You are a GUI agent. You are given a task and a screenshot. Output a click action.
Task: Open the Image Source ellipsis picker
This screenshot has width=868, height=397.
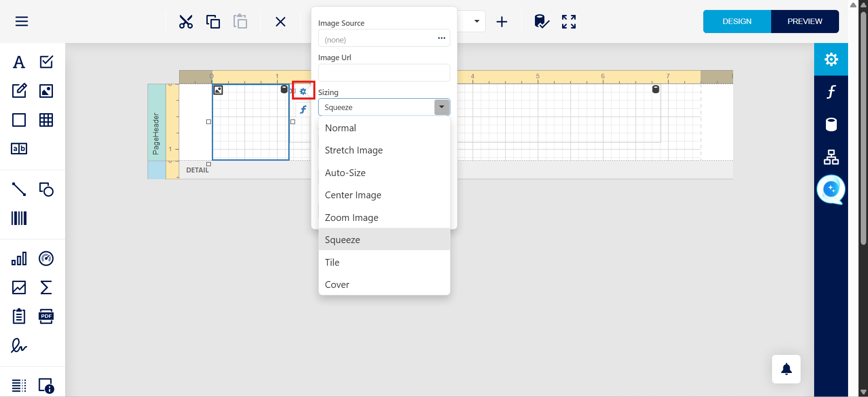(441, 38)
